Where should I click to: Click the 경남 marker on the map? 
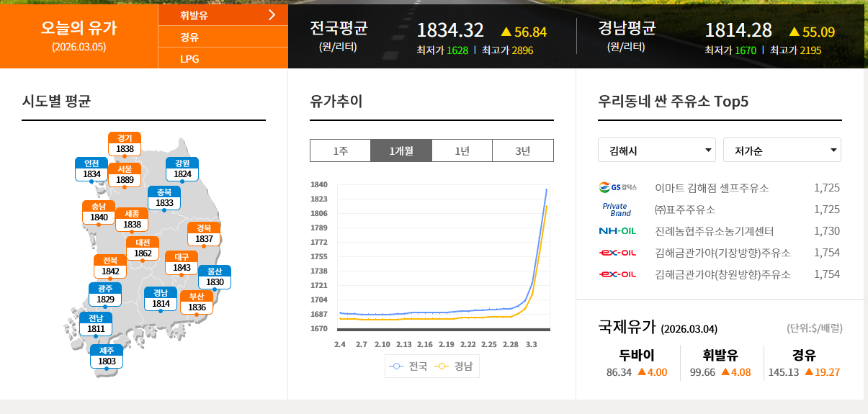(x=161, y=298)
